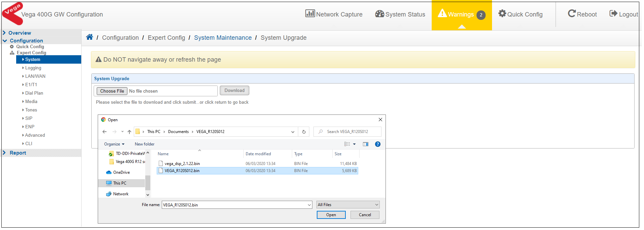Open Network Capture from the top bar
The width and height of the screenshot is (644, 230).
(334, 14)
